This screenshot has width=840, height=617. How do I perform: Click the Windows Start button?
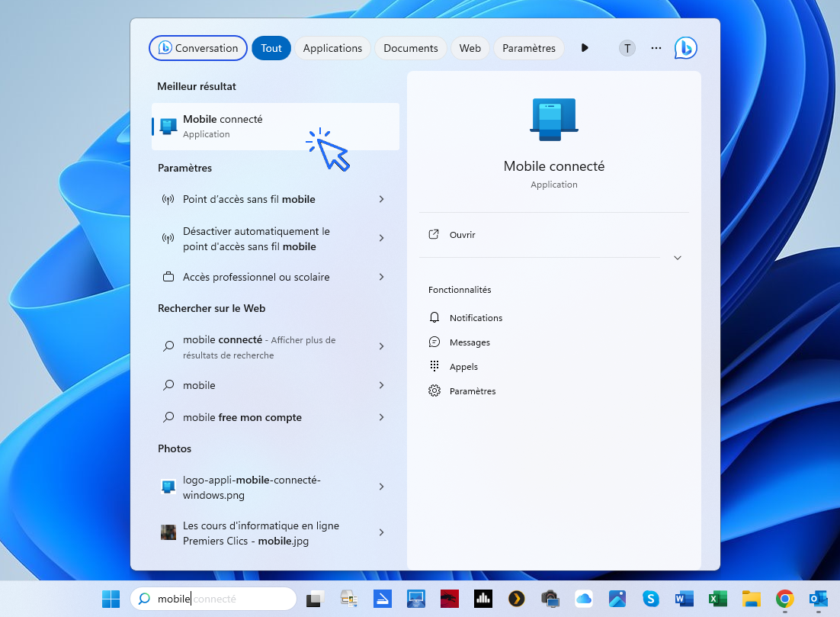coord(111,599)
